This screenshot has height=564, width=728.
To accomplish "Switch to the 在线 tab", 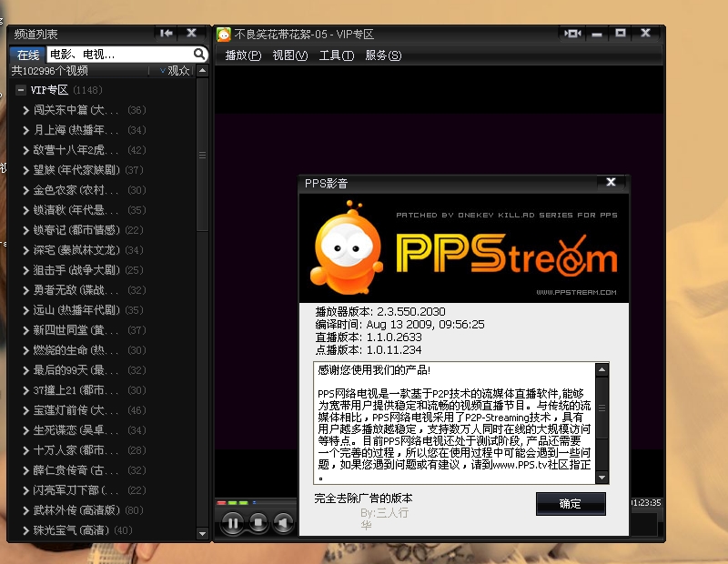I will (x=28, y=55).
